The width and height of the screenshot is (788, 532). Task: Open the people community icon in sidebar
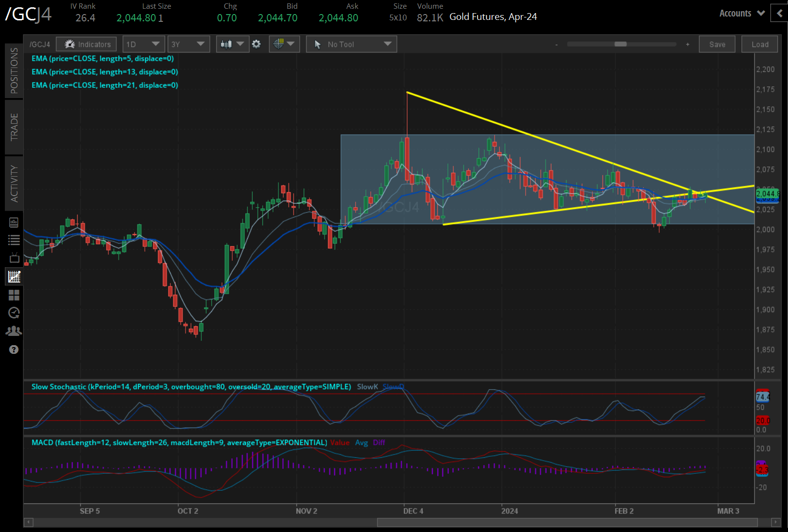pyautogui.click(x=14, y=331)
